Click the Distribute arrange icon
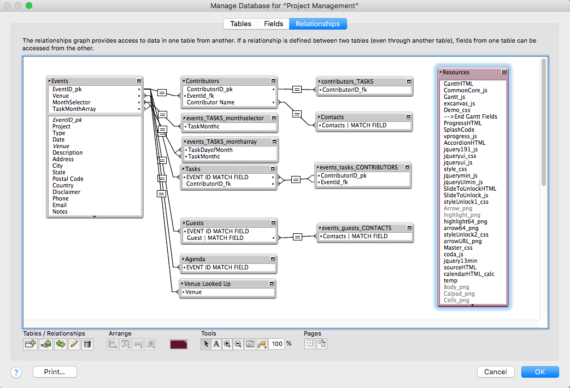 point(125,344)
